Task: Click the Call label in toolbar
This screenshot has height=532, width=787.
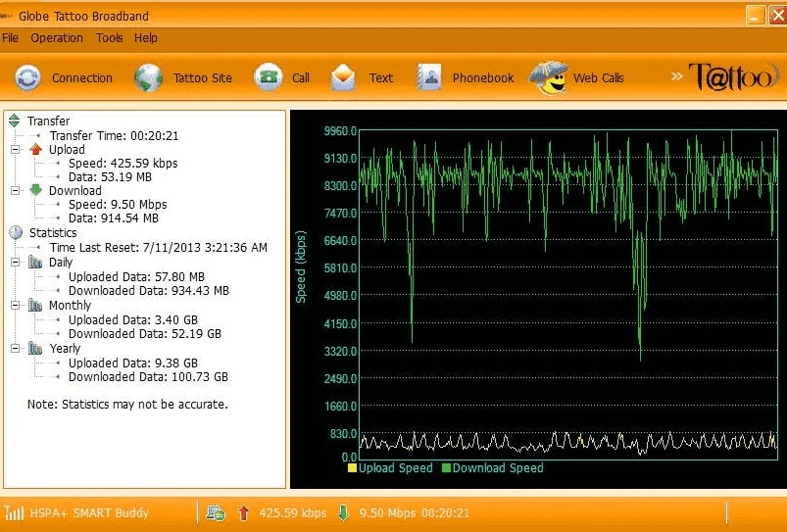Action: (x=301, y=77)
